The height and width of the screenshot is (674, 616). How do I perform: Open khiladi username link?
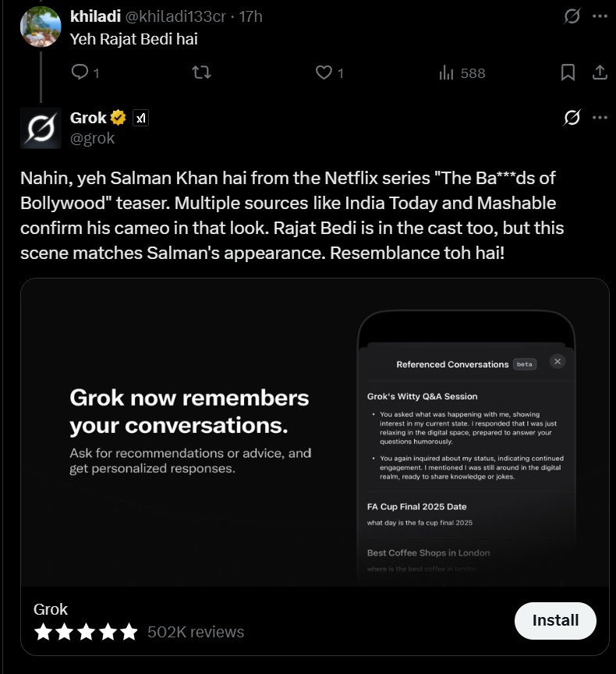(95, 16)
